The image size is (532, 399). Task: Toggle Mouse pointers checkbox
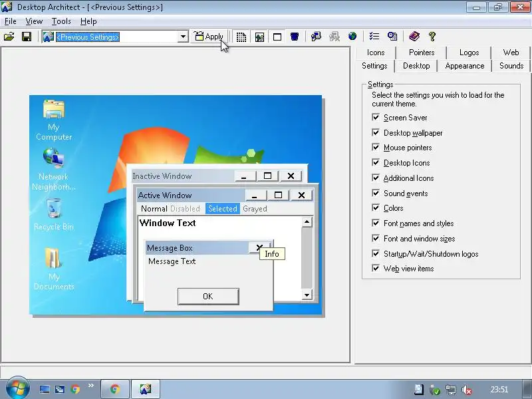click(x=376, y=147)
